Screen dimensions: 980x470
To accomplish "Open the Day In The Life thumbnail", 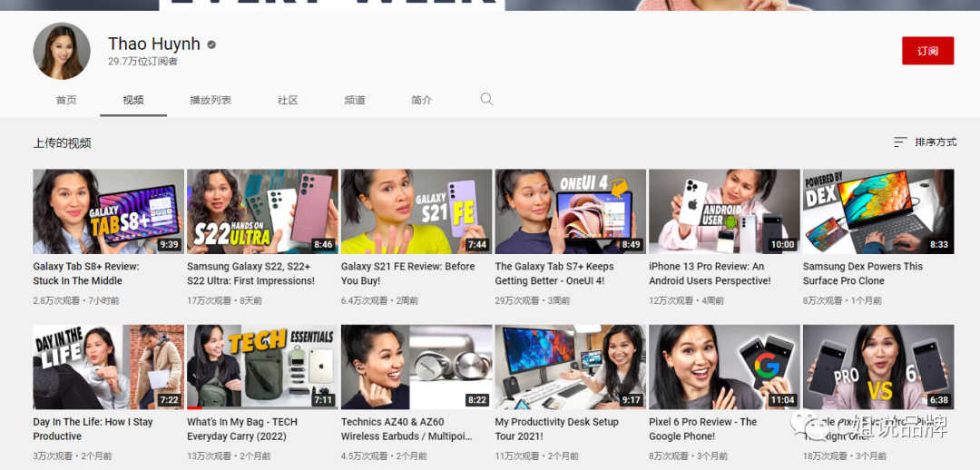I will point(109,367).
